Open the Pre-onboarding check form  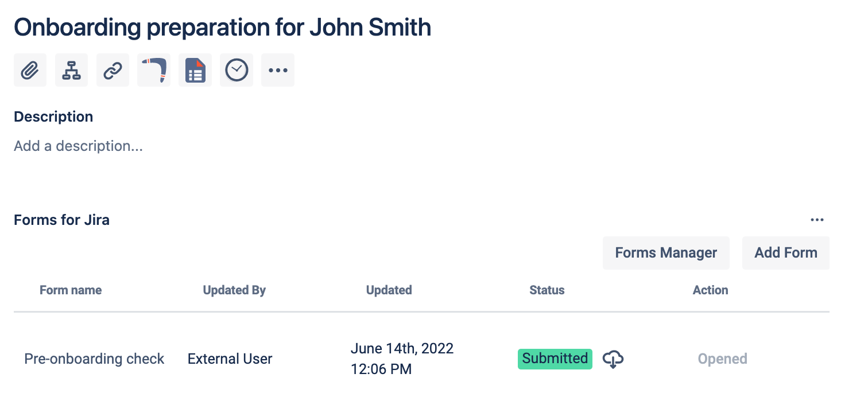[94, 359]
